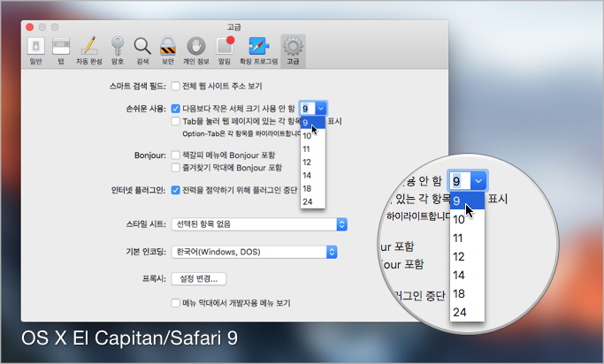The image size is (604, 364).
Task: Enable Tab을 눌러 웹 페이지 항목 checkbox
Action: point(176,121)
